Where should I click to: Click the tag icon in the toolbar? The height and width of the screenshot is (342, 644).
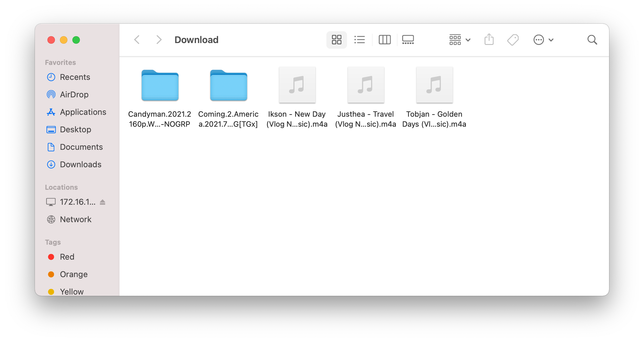click(x=513, y=40)
